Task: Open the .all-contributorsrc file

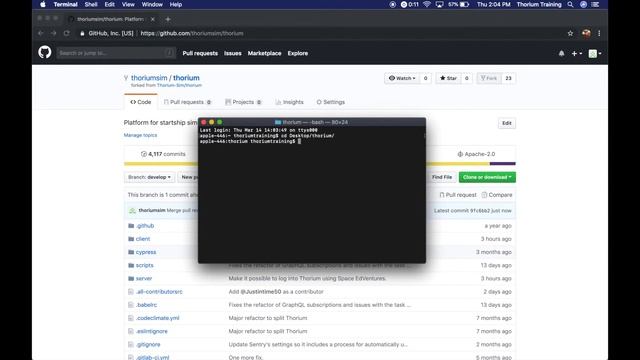Action: 159,292
